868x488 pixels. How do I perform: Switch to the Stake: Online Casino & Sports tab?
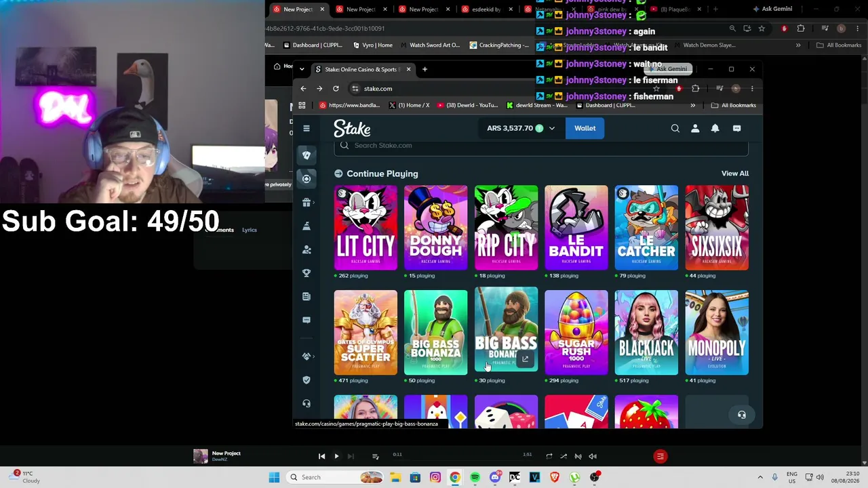362,69
